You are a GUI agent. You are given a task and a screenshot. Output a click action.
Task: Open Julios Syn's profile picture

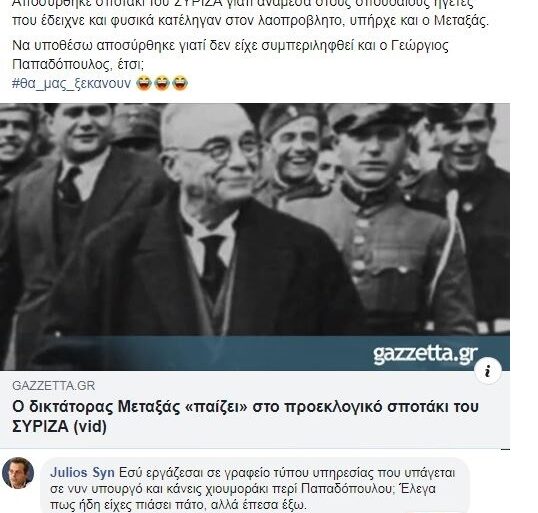coord(18,473)
